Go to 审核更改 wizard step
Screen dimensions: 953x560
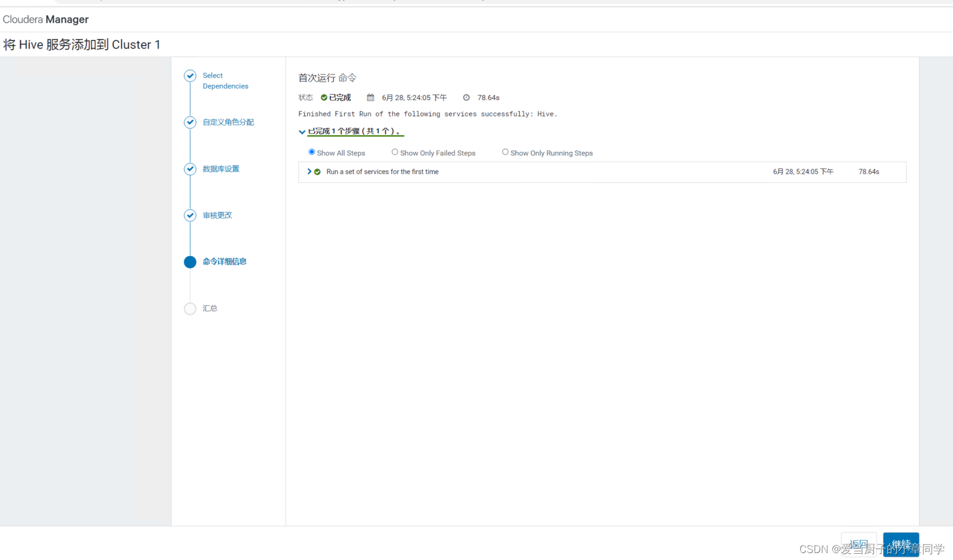point(217,215)
